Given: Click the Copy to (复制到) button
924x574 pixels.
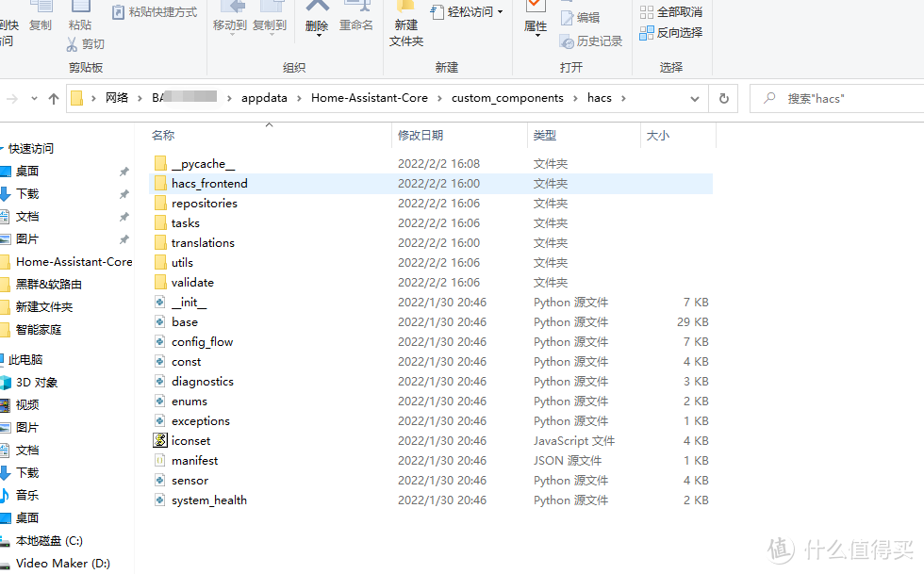Looking at the screenshot, I should tap(270, 18).
